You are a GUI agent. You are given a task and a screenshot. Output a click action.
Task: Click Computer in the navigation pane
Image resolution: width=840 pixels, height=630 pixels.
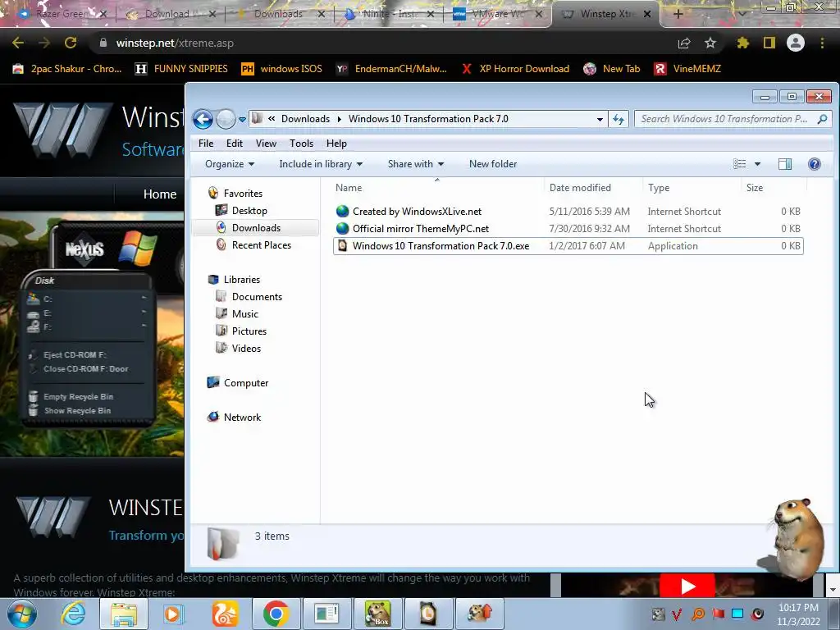tap(246, 383)
